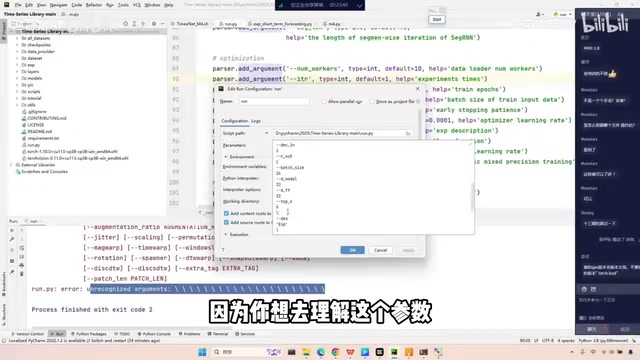Click the locate target icon in Project panel
The image size is (640, 360).
point(125,24)
